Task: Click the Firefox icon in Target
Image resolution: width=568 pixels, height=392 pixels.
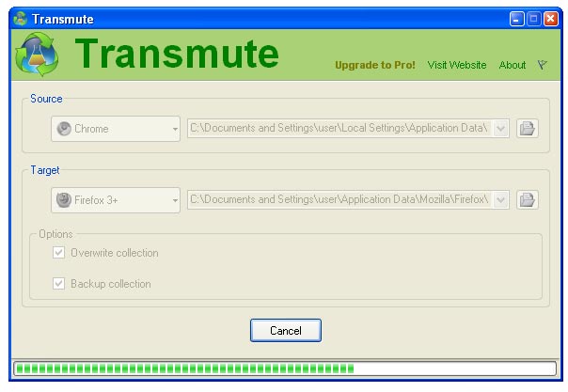Action: (x=64, y=199)
